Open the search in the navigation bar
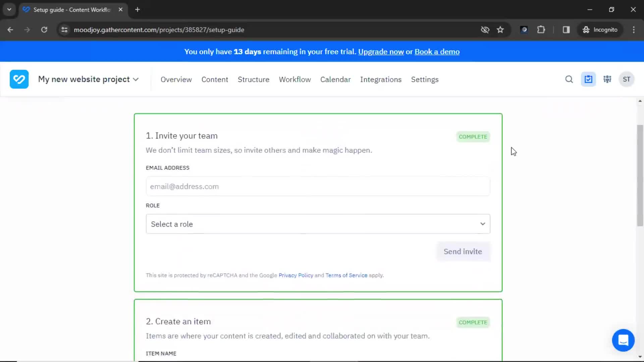Screen dimensions: 644x362 pos(569,79)
